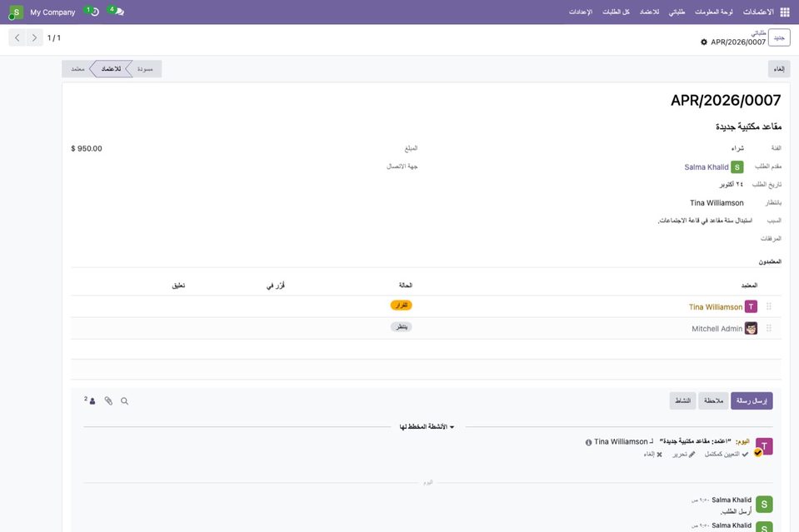Image resolution: width=799 pixels, height=532 pixels.
Task: Search chatter messages with magnifier icon
Action: pyautogui.click(x=124, y=401)
